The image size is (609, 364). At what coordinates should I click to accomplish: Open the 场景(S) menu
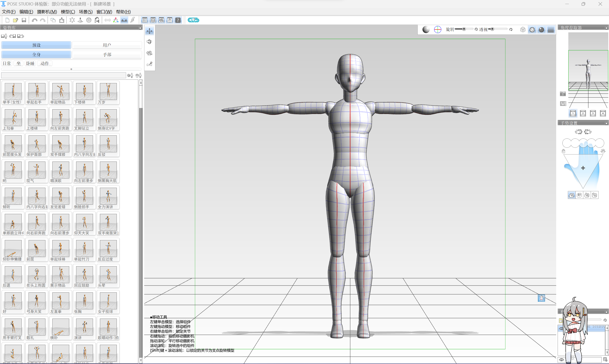[86, 12]
